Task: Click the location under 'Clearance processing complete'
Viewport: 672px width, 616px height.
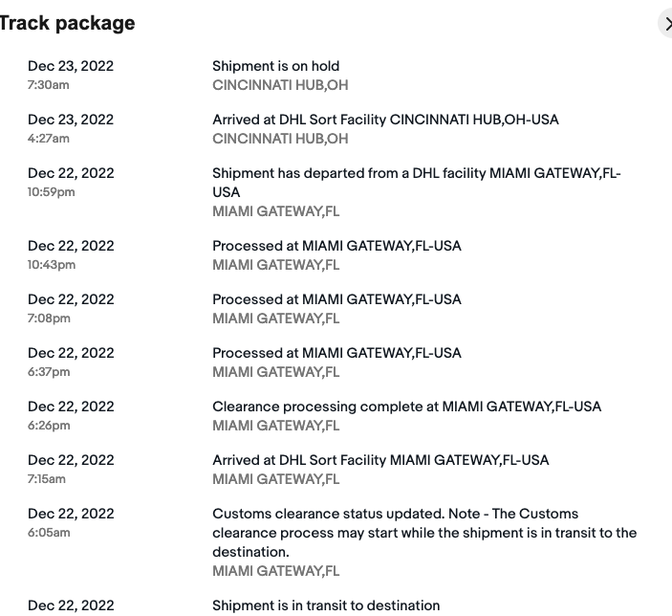Action: pyautogui.click(x=275, y=426)
